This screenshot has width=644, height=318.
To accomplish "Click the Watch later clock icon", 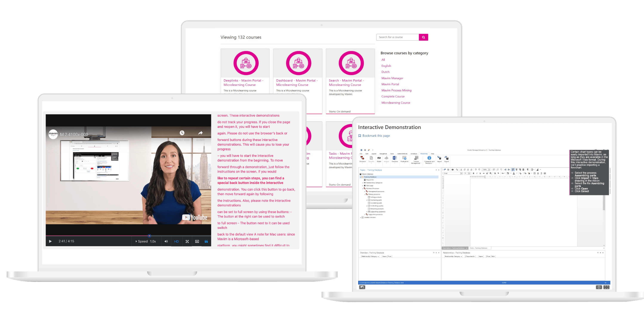I will click(x=182, y=133).
